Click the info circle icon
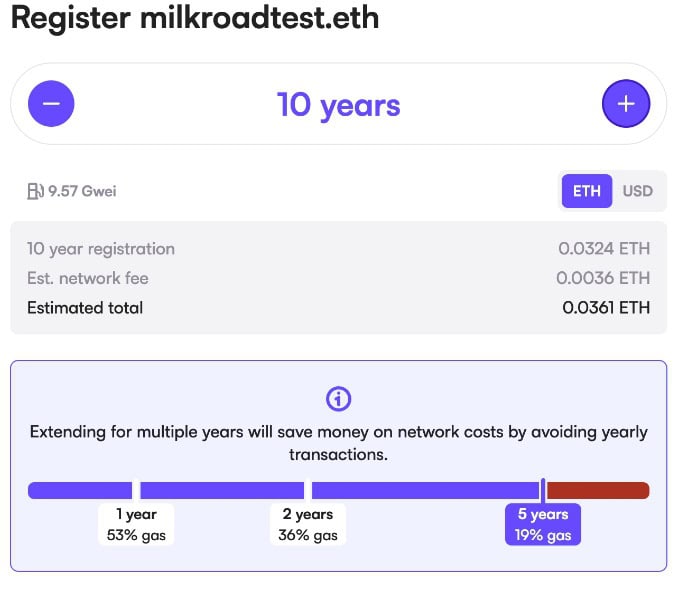Image resolution: width=678 pixels, height=592 pixels. [x=338, y=398]
